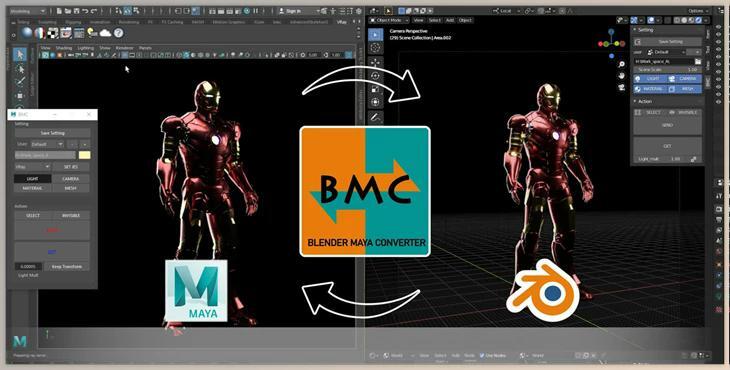730x370 pixels.
Task: Toggle LIGHT in Maya BMC window
Action: 32,179
